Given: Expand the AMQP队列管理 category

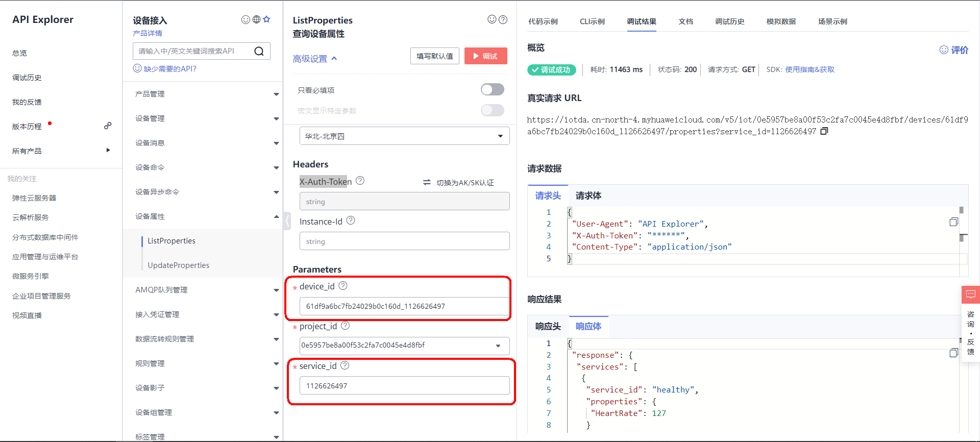Looking at the screenshot, I should [276, 290].
